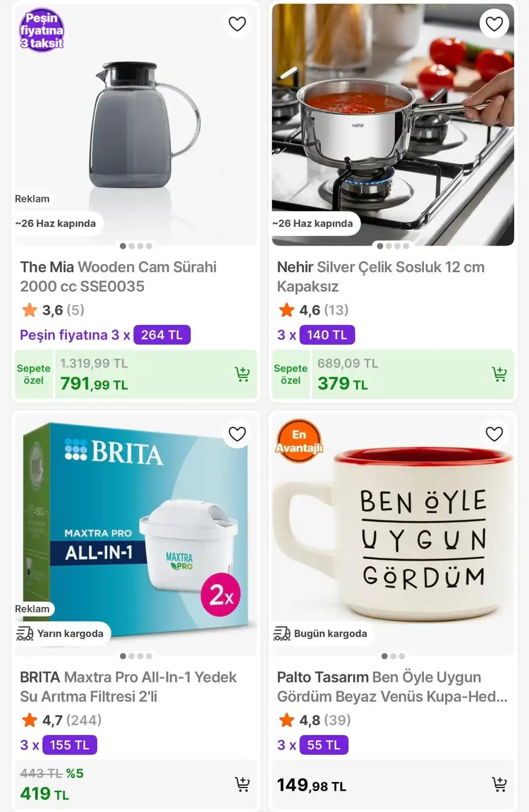Open the Nehir Silver Çelik Sosluk product page
This screenshot has width=529, height=812.
point(380,277)
